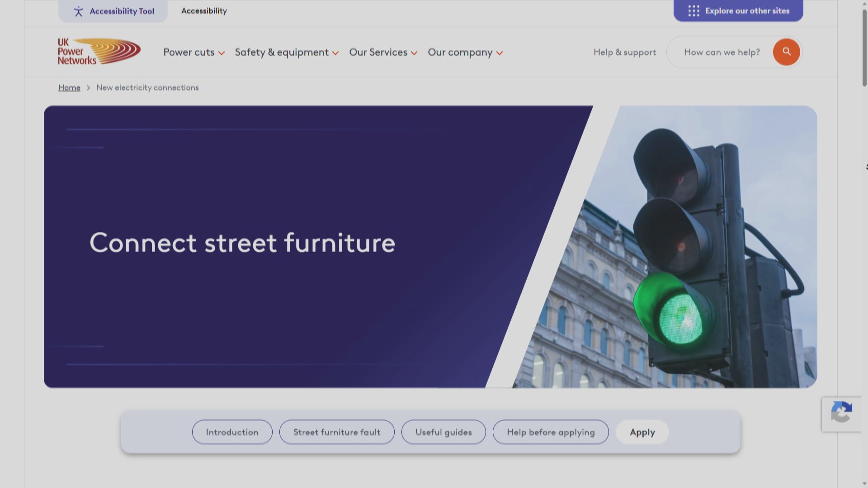Follow the Home breadcrumb link

coord(69,88)
